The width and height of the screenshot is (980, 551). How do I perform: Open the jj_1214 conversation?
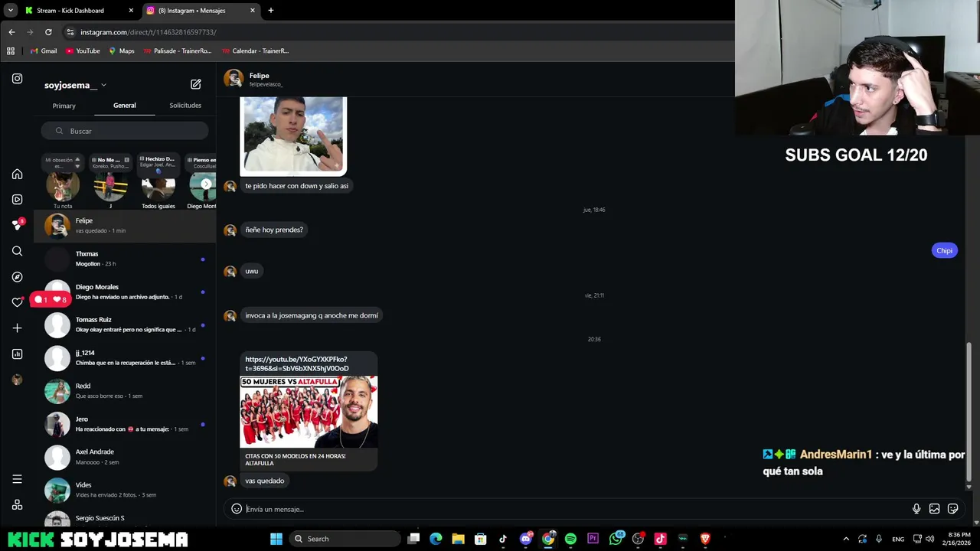coord(125,357)
